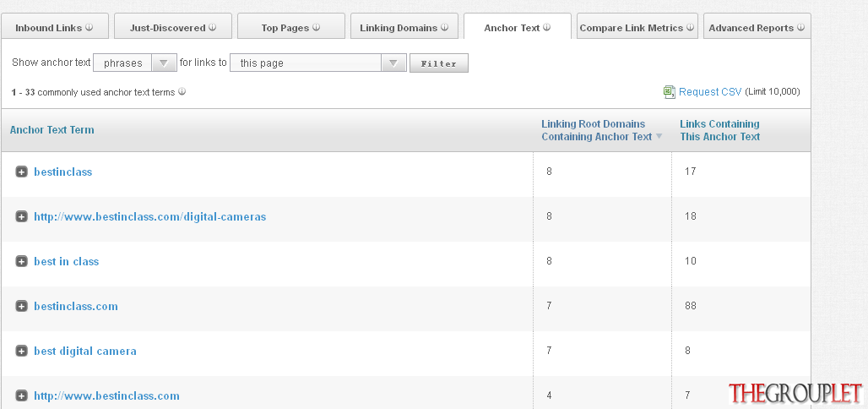Click info icon on Just-Discovered tab
Screen dimensions: 868x409
[213, 27]
